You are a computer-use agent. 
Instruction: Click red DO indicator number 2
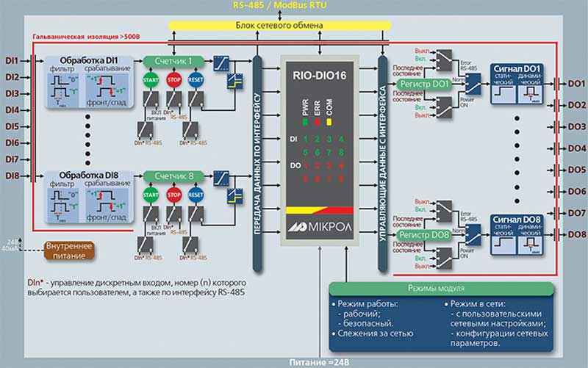(318, 166)
